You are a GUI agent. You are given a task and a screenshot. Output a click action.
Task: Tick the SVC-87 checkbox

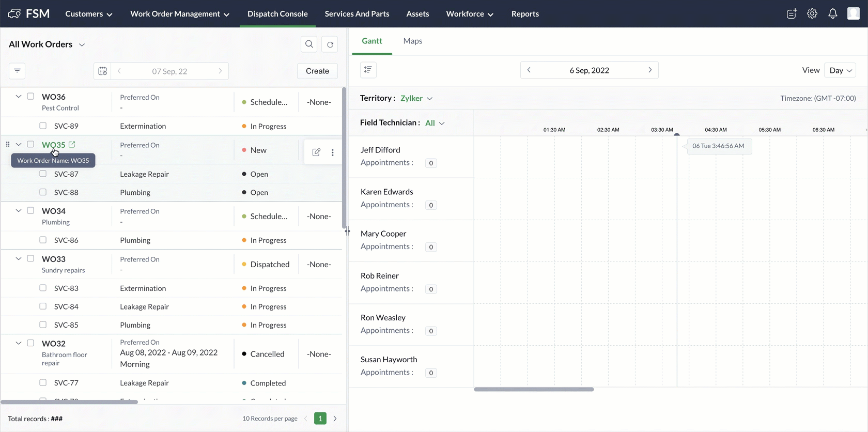(43, 174)
